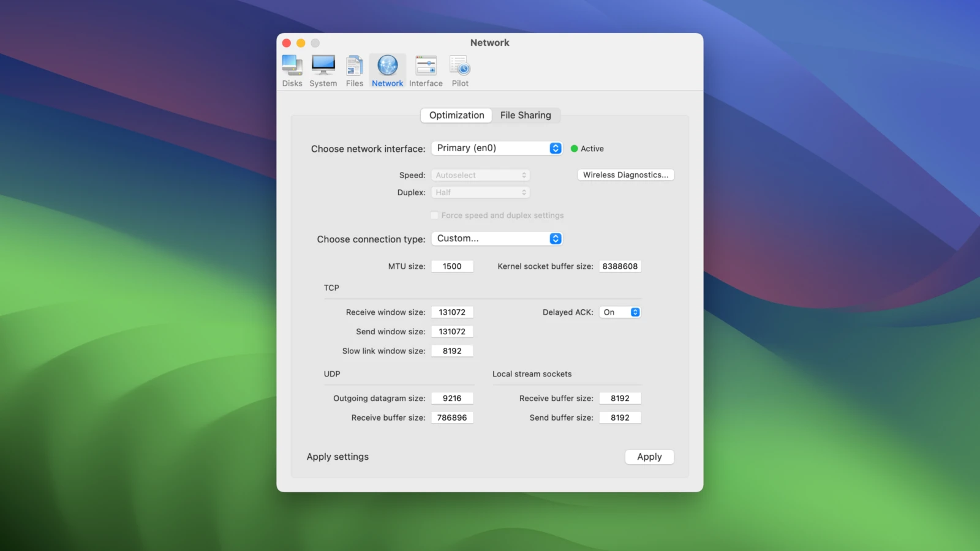
Task: Open the Disks pane icon
Action: click(292, 66)
